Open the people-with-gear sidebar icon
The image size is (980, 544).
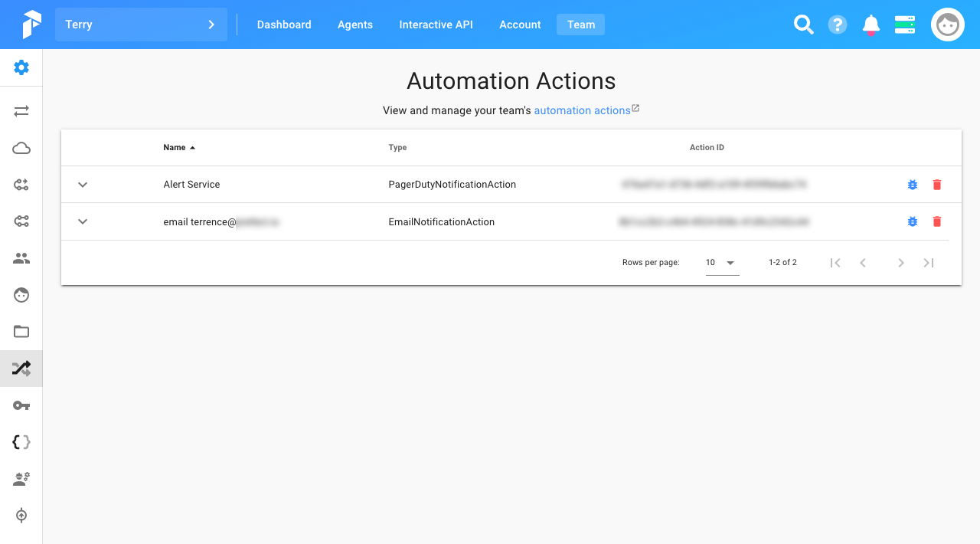[21, 479]
